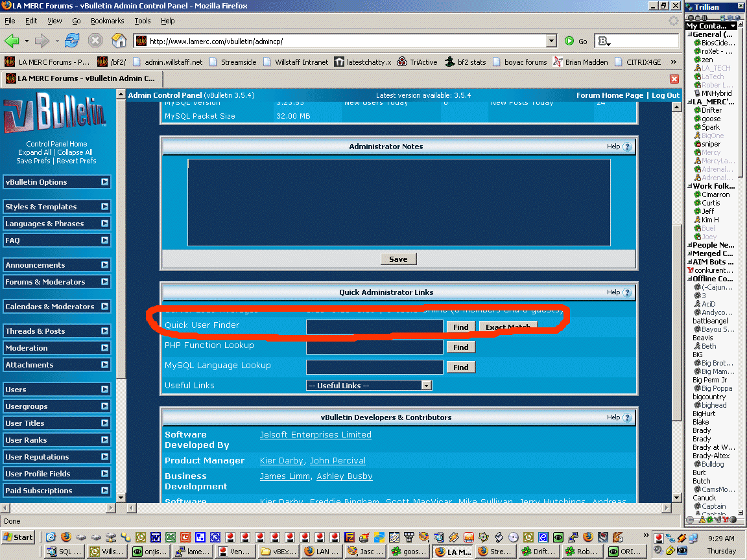Go to the Forum Home Page link
This screenshot has height=560, width=747.
coord(610,95)
